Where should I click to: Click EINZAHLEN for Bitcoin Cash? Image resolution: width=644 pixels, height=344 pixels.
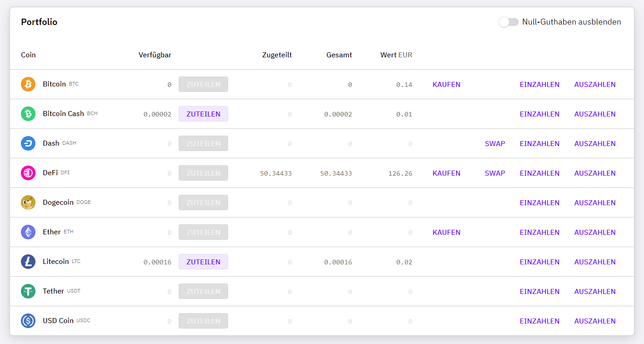539,114
